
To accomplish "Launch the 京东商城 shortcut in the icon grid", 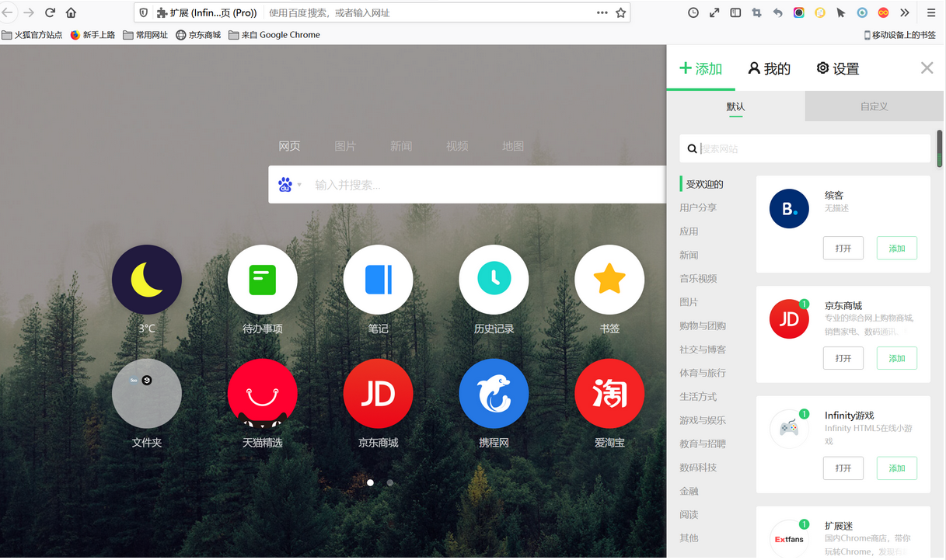I will pos(379,394).
